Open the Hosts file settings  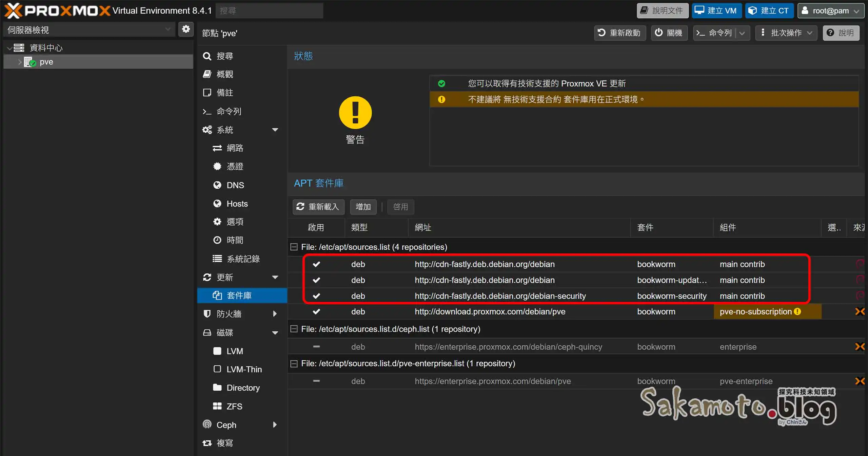click(x=237, y=204)
